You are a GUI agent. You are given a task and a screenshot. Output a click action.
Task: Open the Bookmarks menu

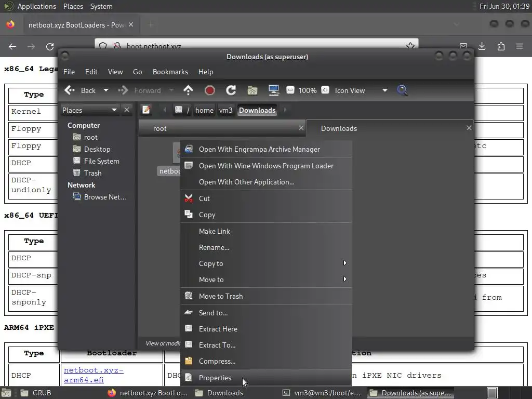pos(170,72)
